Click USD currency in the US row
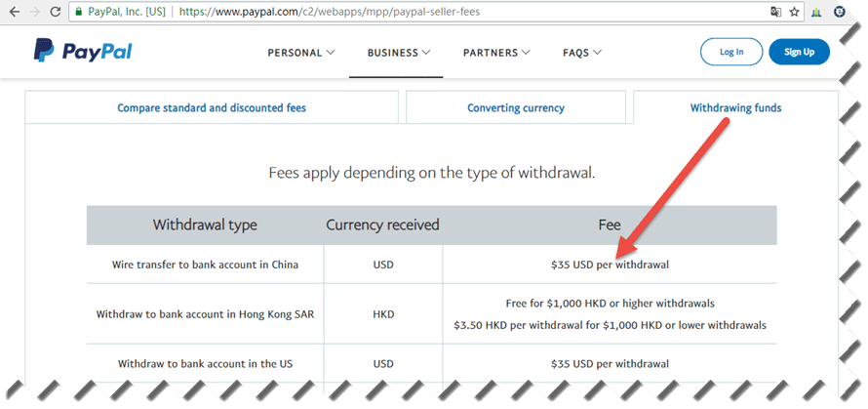Image resolution: width=868 pixels, height=409 pixels. (x=383, y=364)
